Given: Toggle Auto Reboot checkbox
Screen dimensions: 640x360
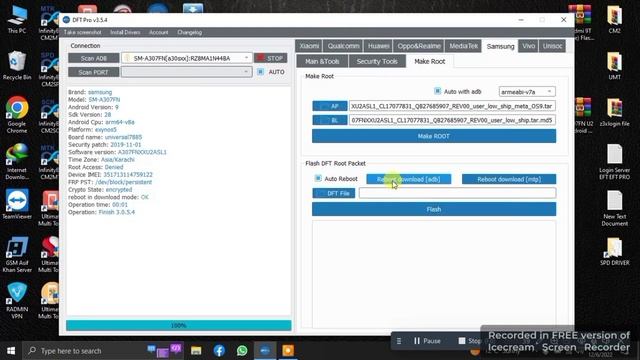Looking at the screenshot, I should coord(318,178).
